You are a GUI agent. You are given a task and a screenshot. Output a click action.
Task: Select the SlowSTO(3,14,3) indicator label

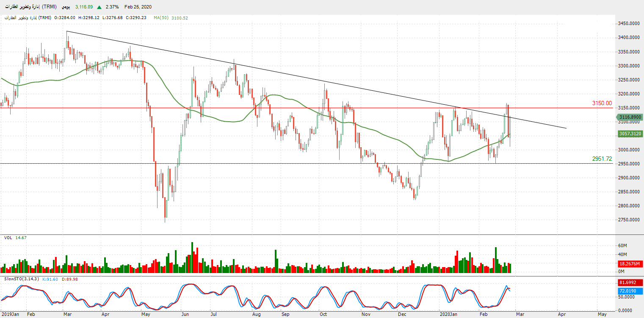[x=21, y=279]
